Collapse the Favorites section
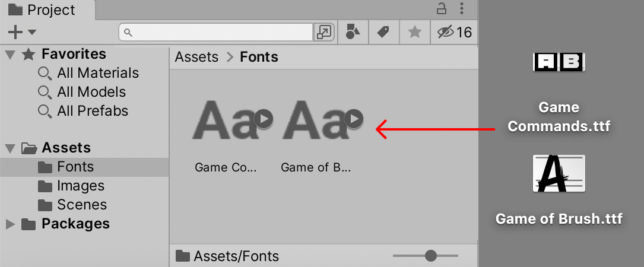 9,55
